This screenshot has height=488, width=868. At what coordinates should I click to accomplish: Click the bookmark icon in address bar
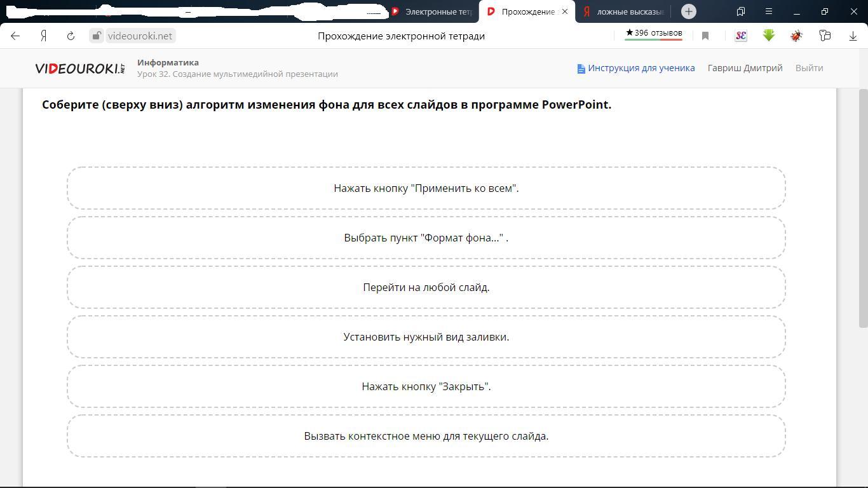(705, 36)
